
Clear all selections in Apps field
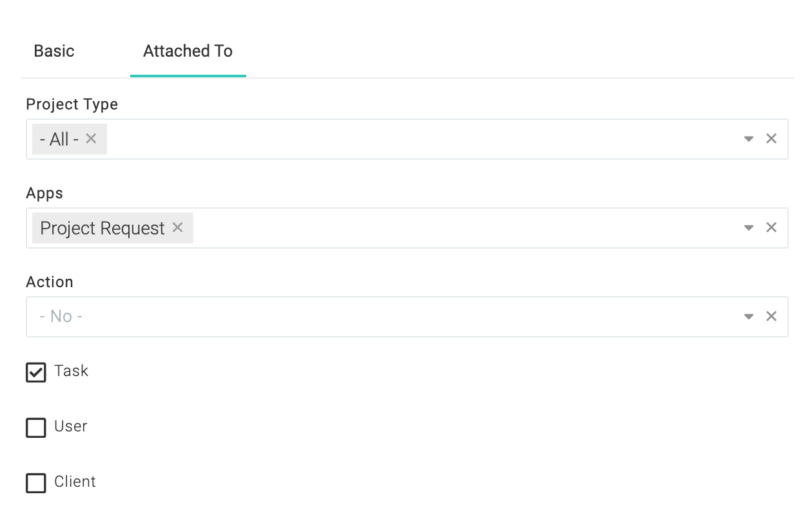(x=771, y=227)
